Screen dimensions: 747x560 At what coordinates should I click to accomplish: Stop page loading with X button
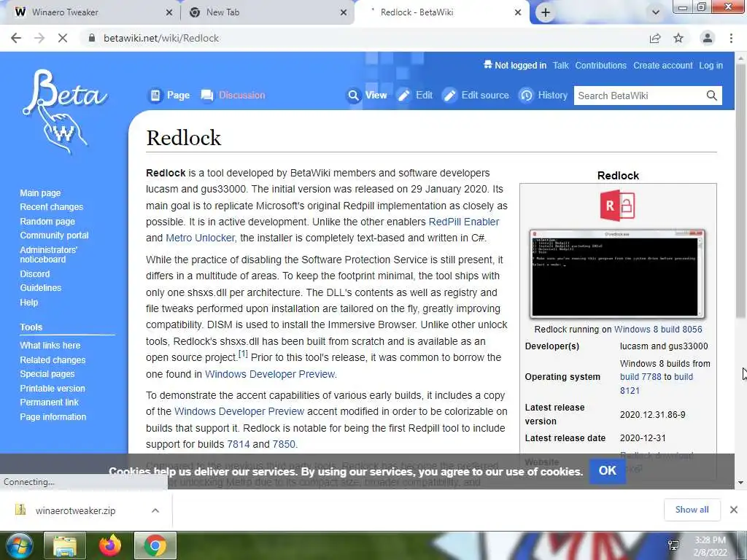pyautogui.click(x=63, y=38)
